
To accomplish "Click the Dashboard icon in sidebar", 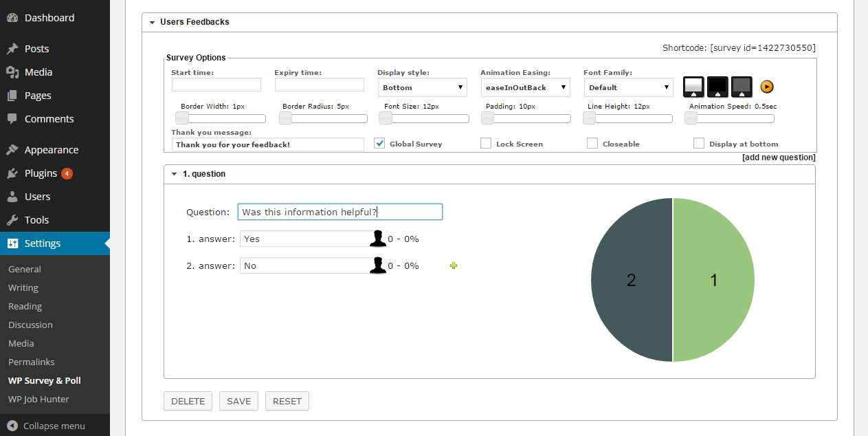I will [12, 17].
